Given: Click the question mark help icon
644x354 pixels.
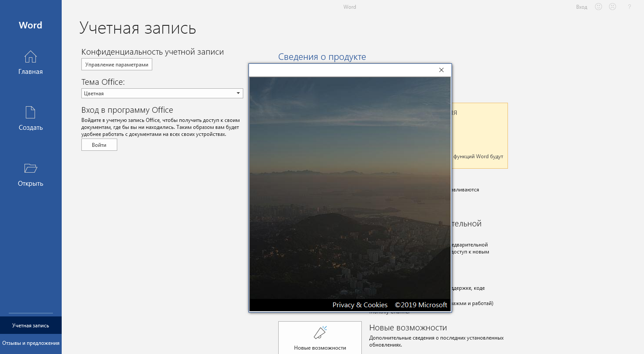Looking at the screenshot, I should (x=629, y=7).
